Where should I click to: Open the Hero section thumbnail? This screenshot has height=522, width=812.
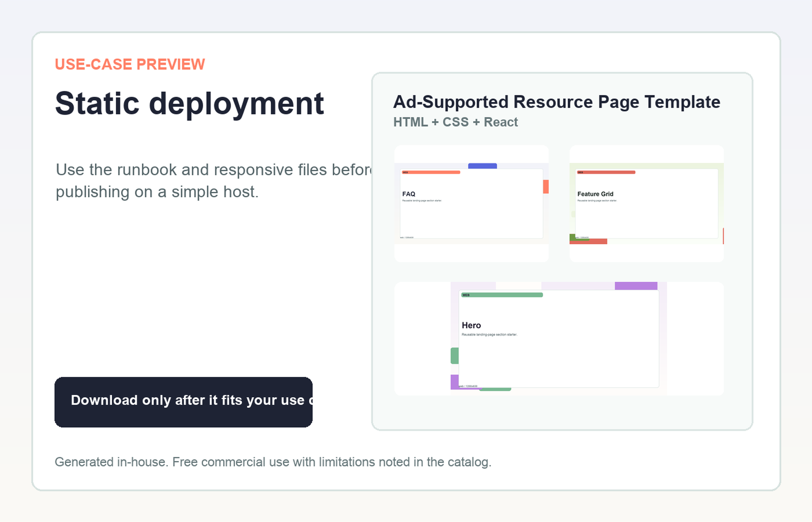(559, 339)
